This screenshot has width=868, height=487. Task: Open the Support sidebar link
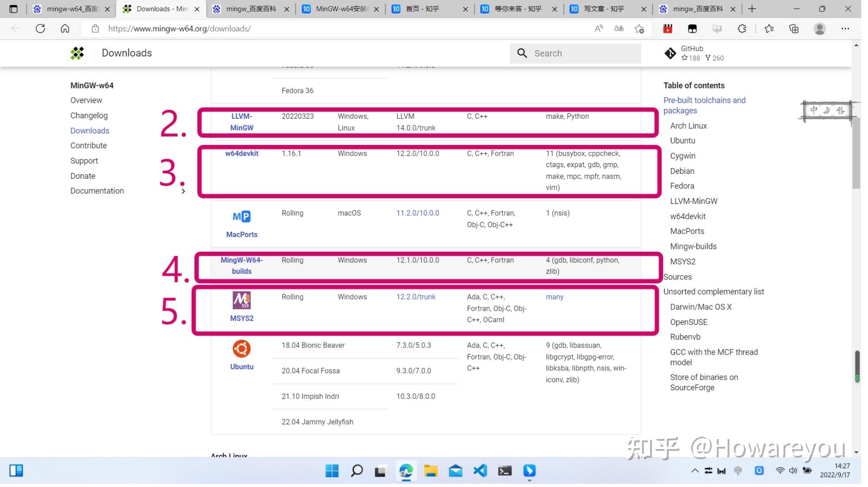[84, 161]
